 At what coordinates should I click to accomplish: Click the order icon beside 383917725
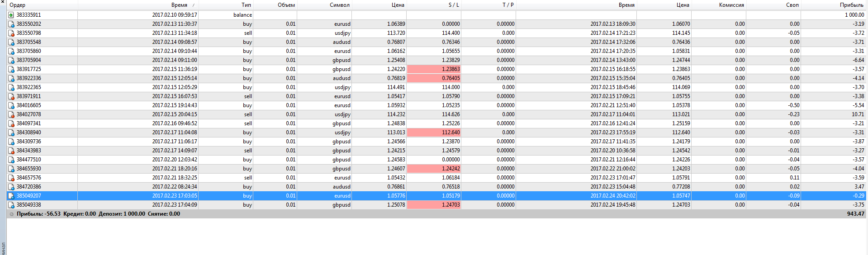11,69
